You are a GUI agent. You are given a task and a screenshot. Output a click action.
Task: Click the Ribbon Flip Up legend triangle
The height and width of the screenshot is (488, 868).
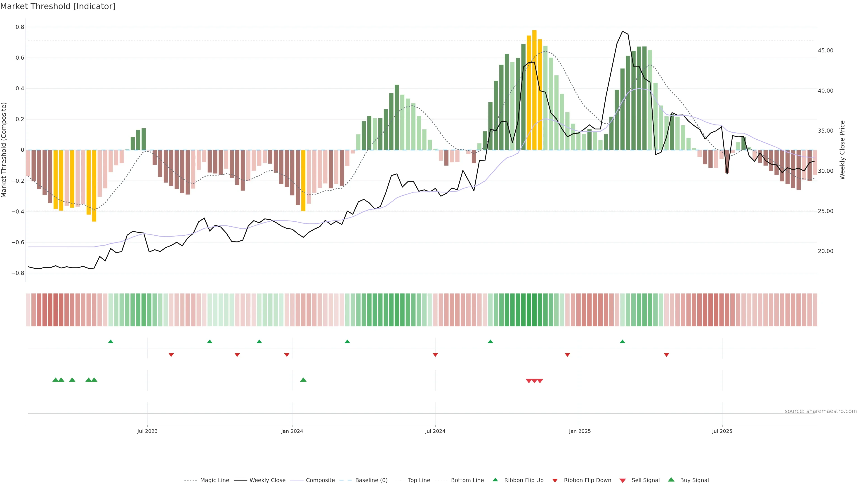(495, 480)
